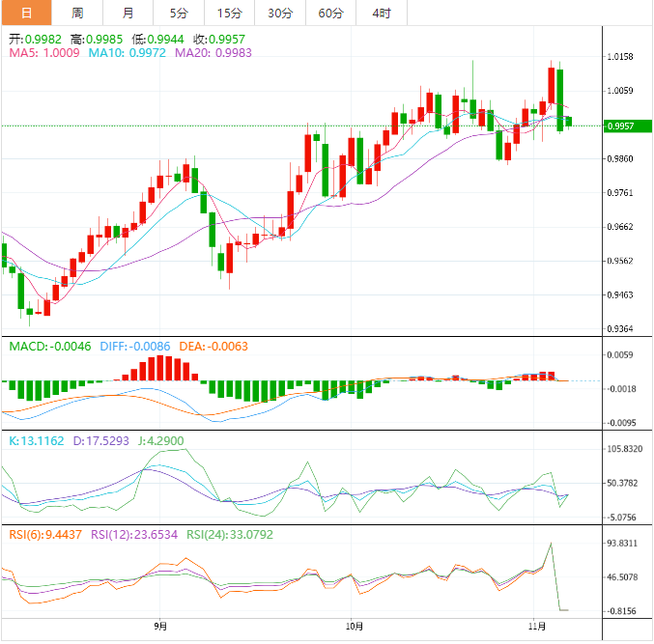Click the MACD: -0.0046 indicator label
The image size is (654, 644).
(x=48, y=346)
